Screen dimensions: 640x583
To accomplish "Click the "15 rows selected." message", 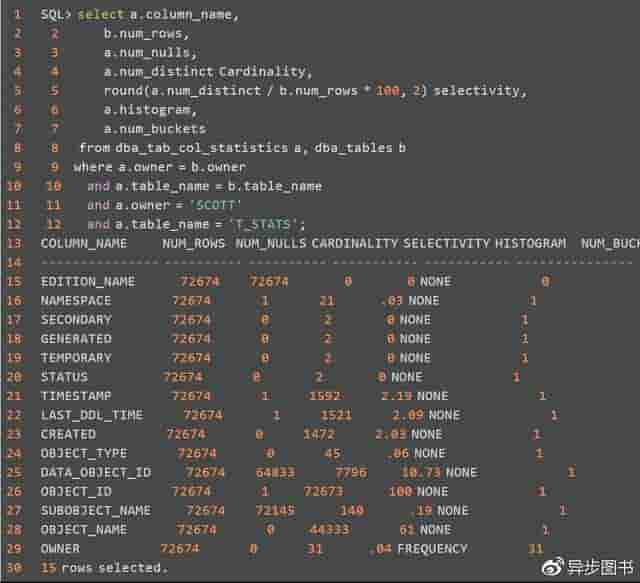I will pyautogui.click(x=105, y=567).
